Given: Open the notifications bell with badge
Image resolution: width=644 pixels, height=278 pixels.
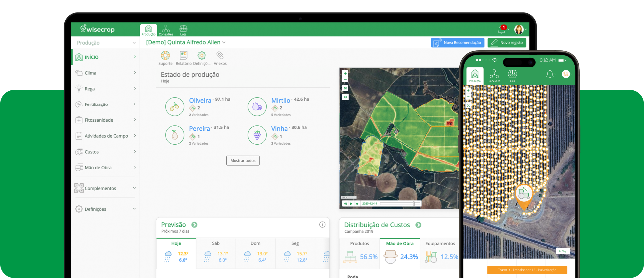Looking at the screenshot, I should tap(502, 29).
